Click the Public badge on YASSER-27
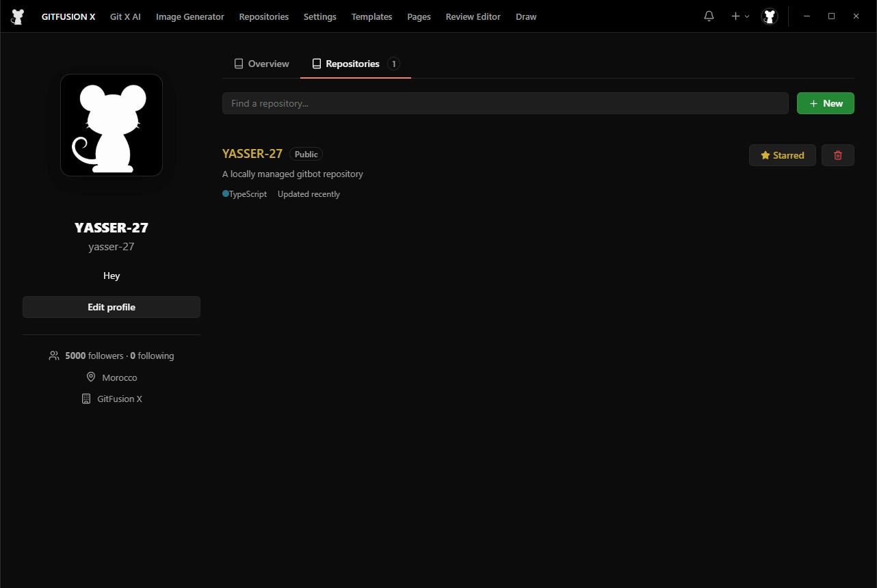 click(306, 155)
